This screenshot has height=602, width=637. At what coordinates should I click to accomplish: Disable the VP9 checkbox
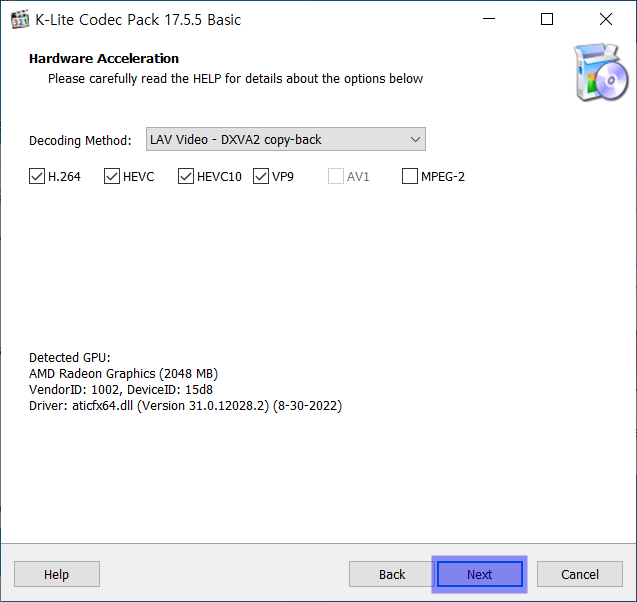[x=261, y=177]
